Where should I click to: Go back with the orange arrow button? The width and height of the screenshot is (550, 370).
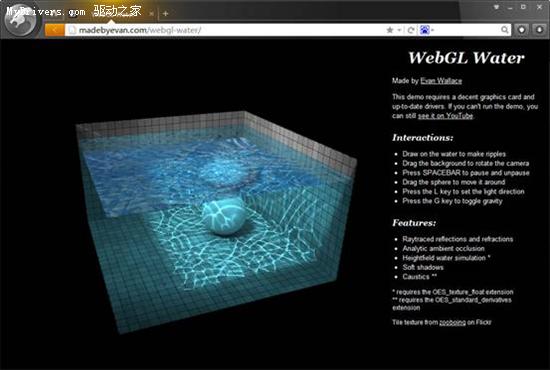tap(54, 30)
